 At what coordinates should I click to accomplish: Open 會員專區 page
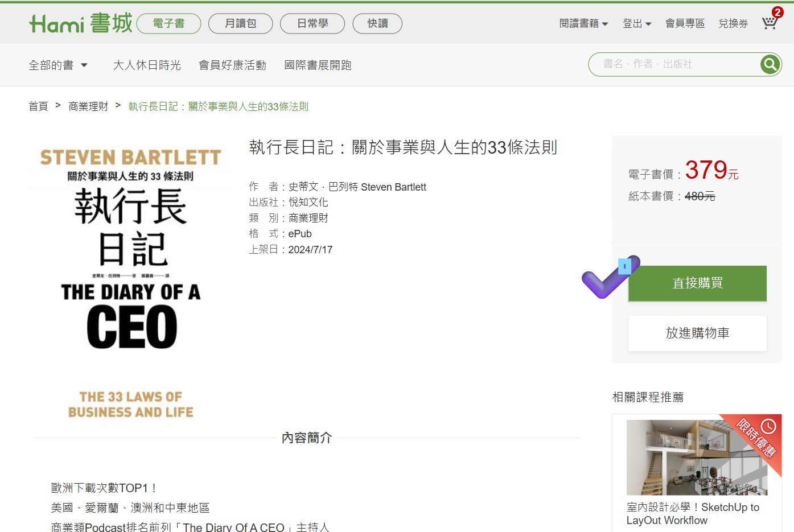[685, 23]
